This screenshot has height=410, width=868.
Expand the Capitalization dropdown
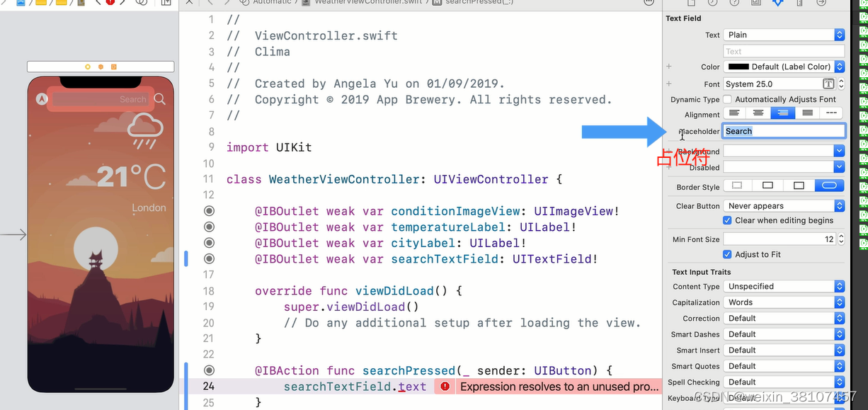784,302
